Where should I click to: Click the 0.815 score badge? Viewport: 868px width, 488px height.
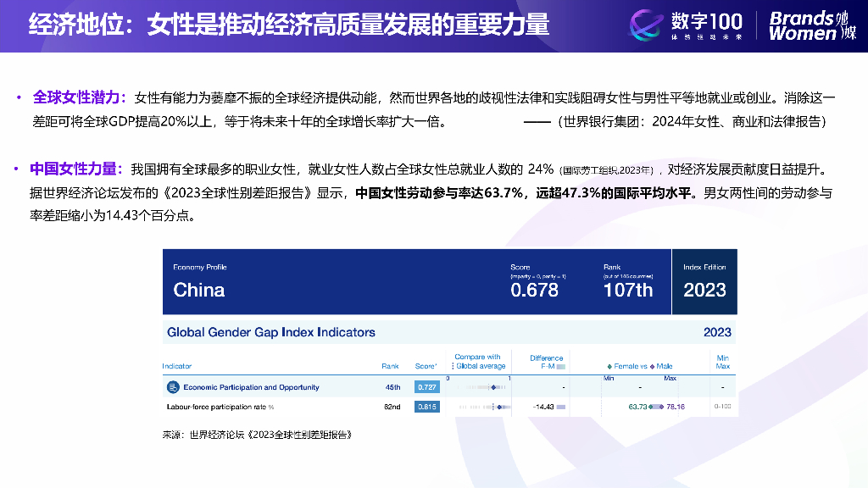tap(426, 407)
